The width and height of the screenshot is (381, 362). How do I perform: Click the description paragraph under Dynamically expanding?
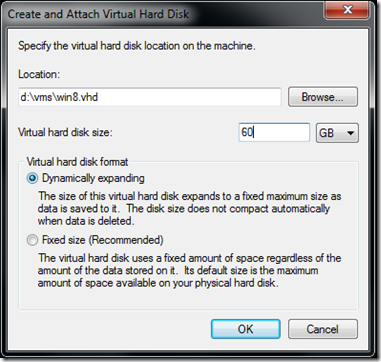coord(189,208)
